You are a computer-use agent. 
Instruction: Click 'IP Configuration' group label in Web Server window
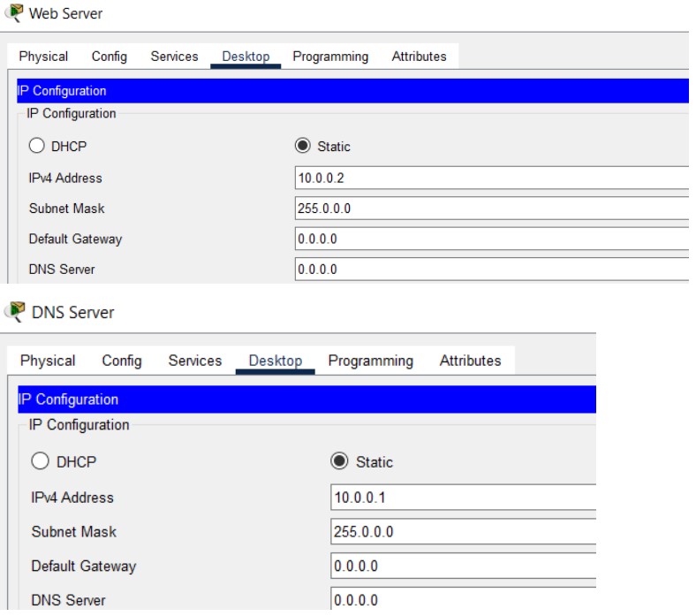[x=71, y=113]
